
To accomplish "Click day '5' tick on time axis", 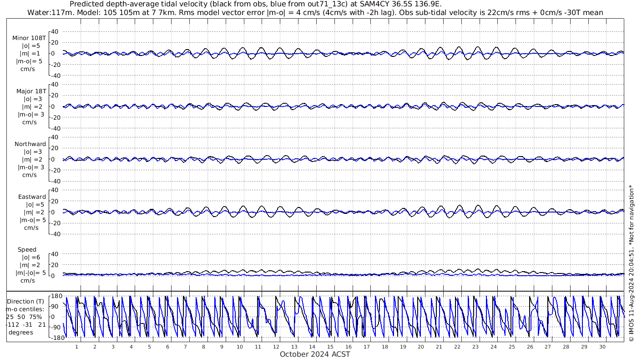I will click(149, 347).
